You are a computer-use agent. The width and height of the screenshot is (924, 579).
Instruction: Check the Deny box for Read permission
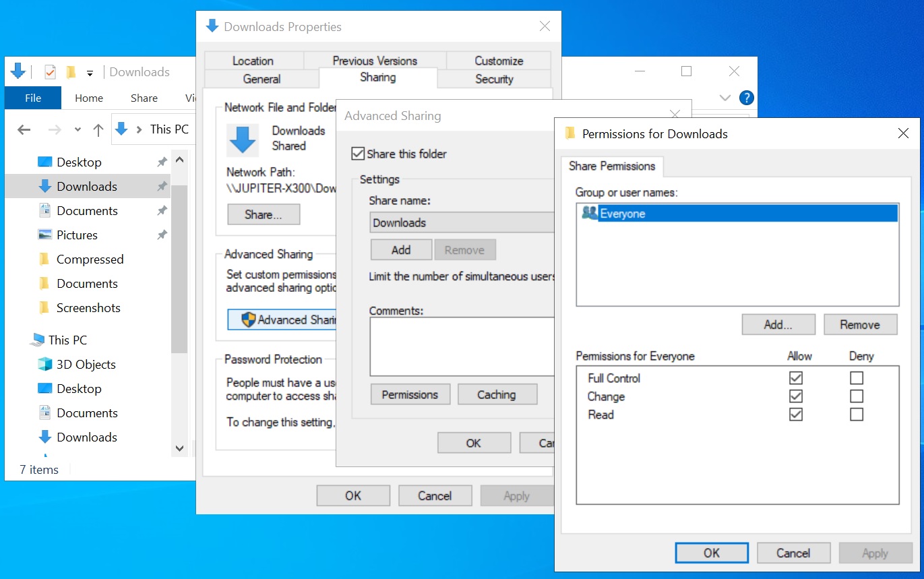pos(857,415)
